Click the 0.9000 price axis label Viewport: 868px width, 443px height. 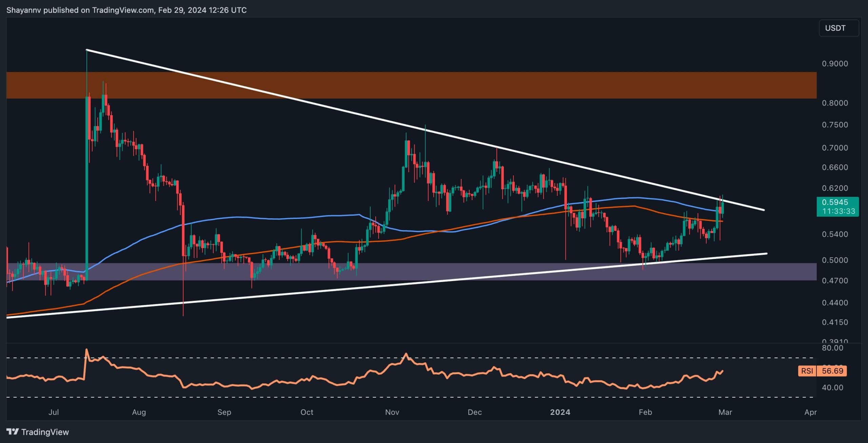(x=835, y=64)
